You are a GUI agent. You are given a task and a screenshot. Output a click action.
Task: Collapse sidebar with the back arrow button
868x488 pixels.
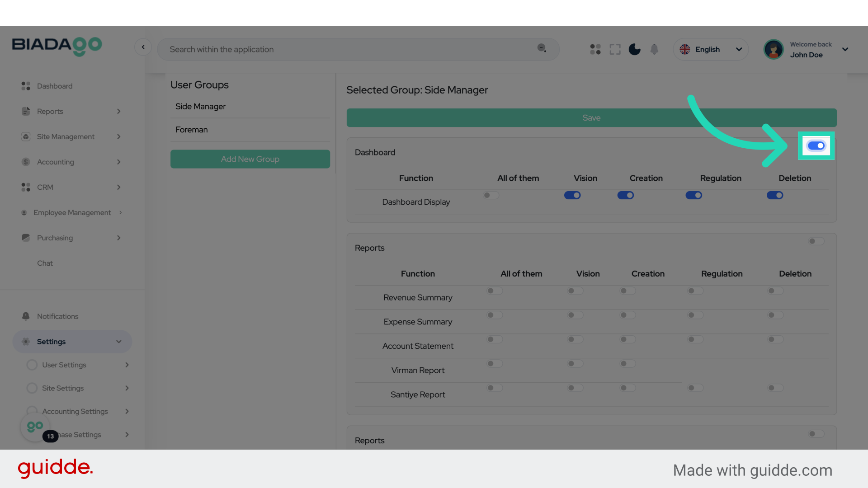143,47
